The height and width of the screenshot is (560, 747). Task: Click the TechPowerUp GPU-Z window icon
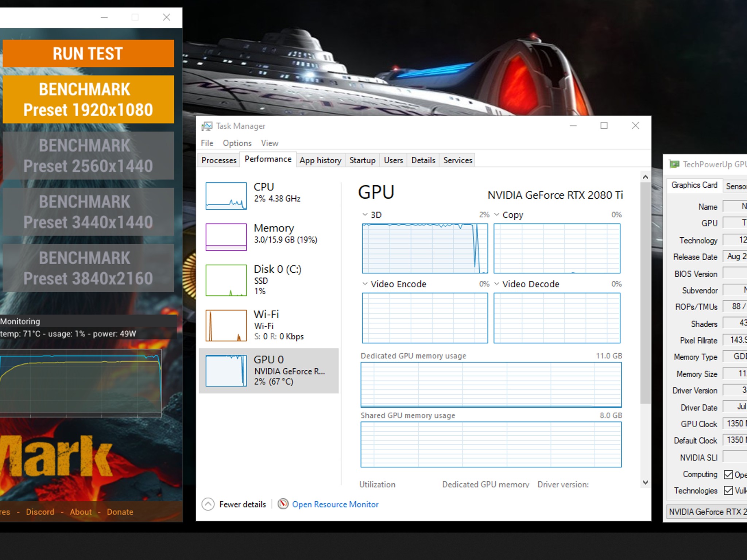point(674,164)
